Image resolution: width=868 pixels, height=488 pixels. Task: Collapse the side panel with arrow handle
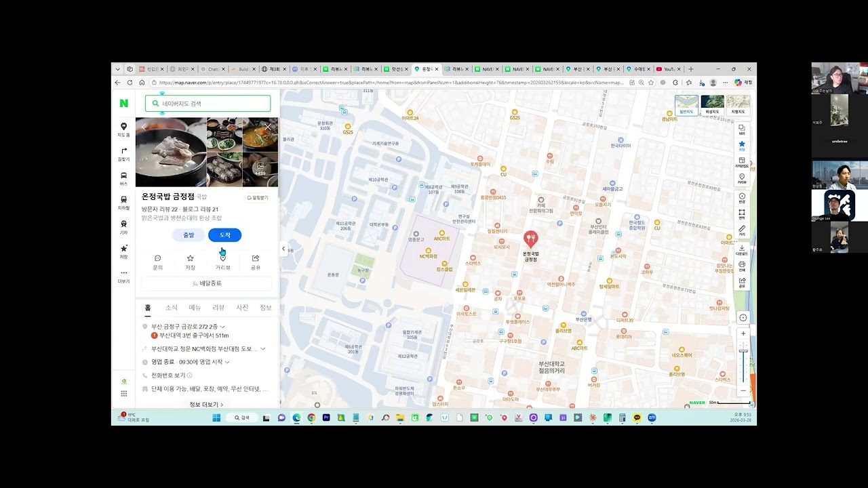[283, 249]
